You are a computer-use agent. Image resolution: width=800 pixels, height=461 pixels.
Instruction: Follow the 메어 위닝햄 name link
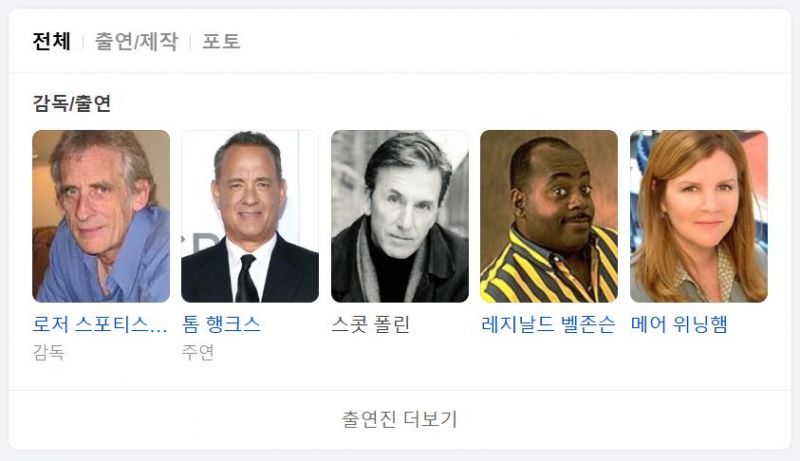679,324
